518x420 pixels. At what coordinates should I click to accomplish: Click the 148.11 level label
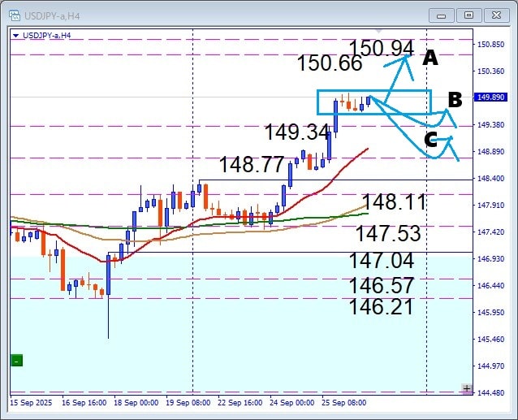pyautogui.click(x=394, y=202)
